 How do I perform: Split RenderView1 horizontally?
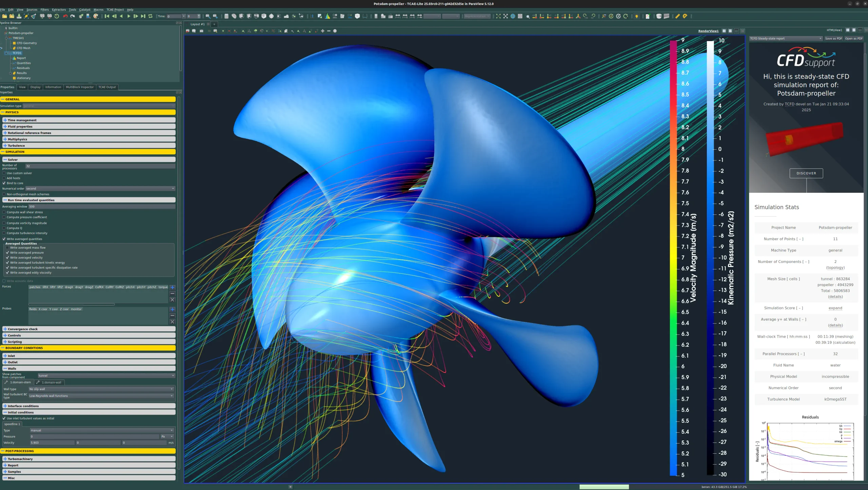coord(724,31)
